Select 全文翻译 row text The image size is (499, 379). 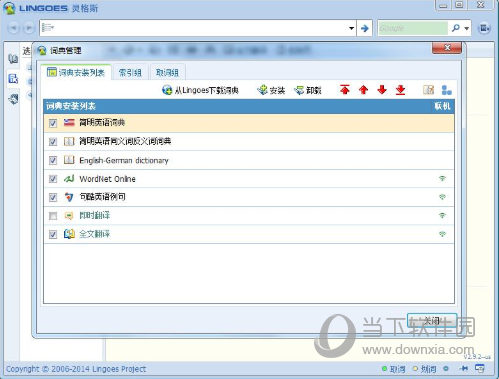pos(94,234)
